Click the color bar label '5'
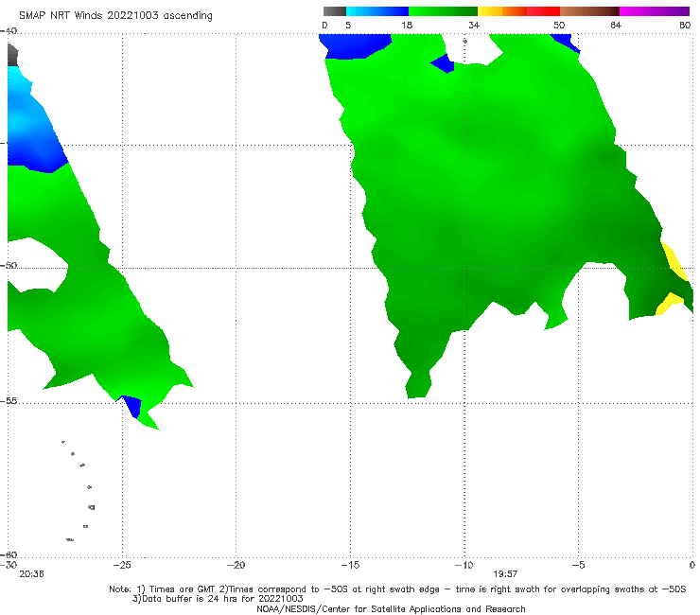This screenshot has height=615, width=700. (x=348, y=25)
